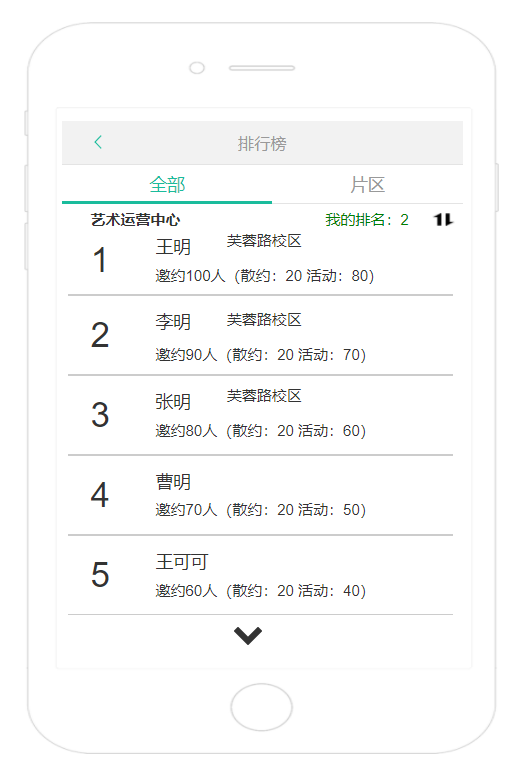Tap the green back arrow icon
The height and width of the screenshot is (768, 515).
click(x=98, y=142)
